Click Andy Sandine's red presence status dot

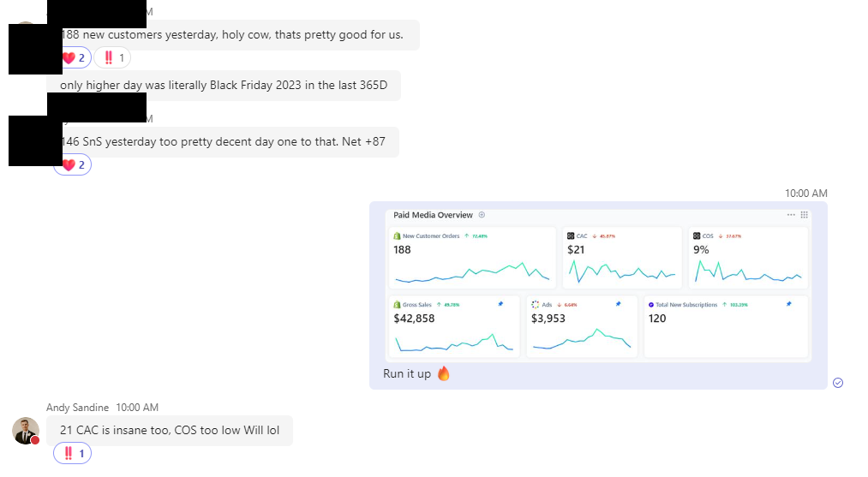tap(35, 440)
